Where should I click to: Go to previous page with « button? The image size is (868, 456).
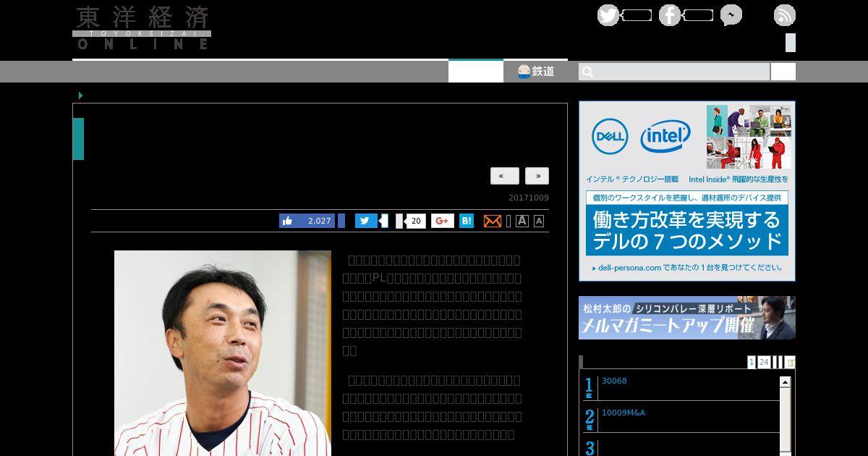pyautogui.click(x=504, y=176)
